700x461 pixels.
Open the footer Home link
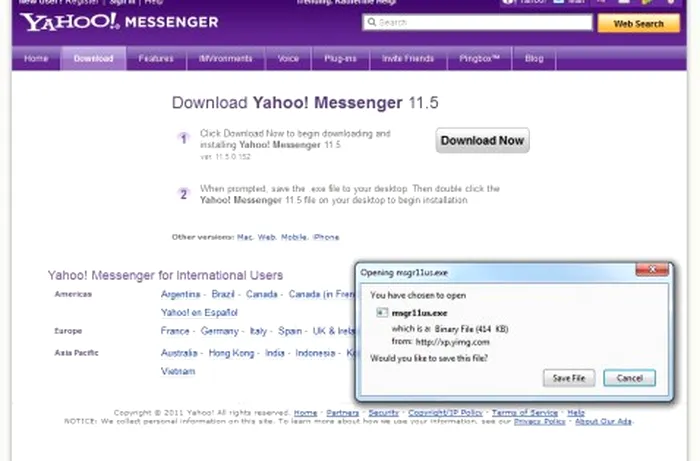305,413
